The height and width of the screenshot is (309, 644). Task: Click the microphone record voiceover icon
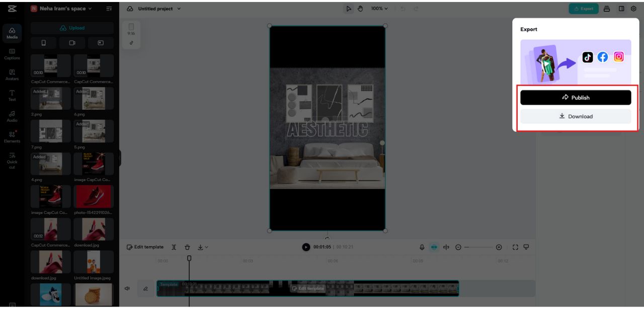tap(422, 247)
